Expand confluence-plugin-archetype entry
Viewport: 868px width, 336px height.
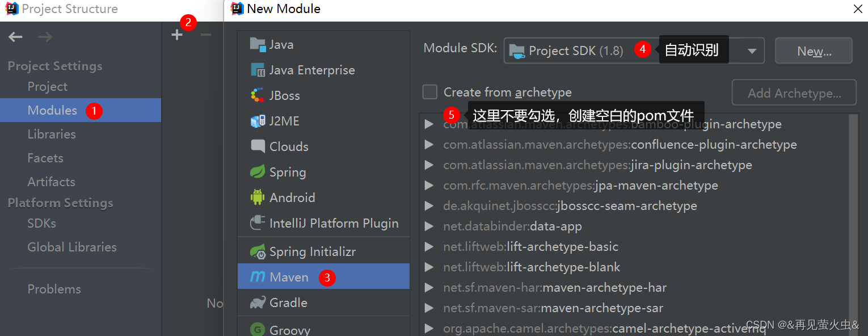430,145
